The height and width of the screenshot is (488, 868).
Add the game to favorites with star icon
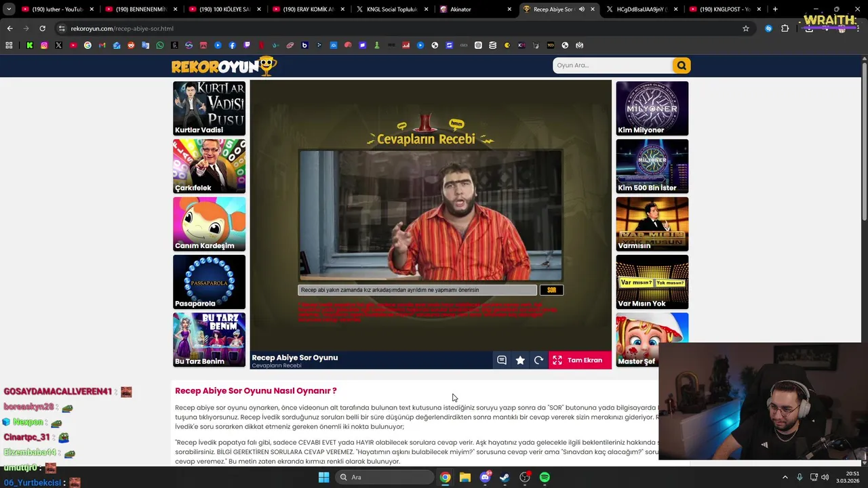pos(520,361)
